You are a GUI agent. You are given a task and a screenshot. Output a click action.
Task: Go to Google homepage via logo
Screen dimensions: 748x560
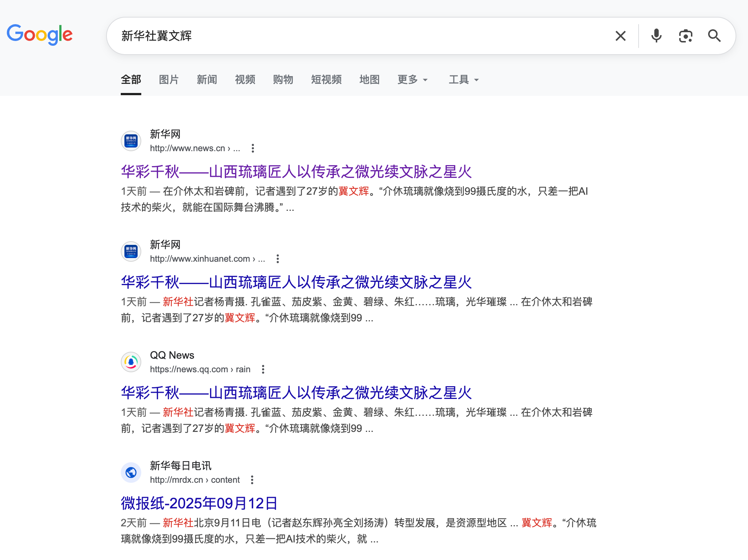pos(40,34)
